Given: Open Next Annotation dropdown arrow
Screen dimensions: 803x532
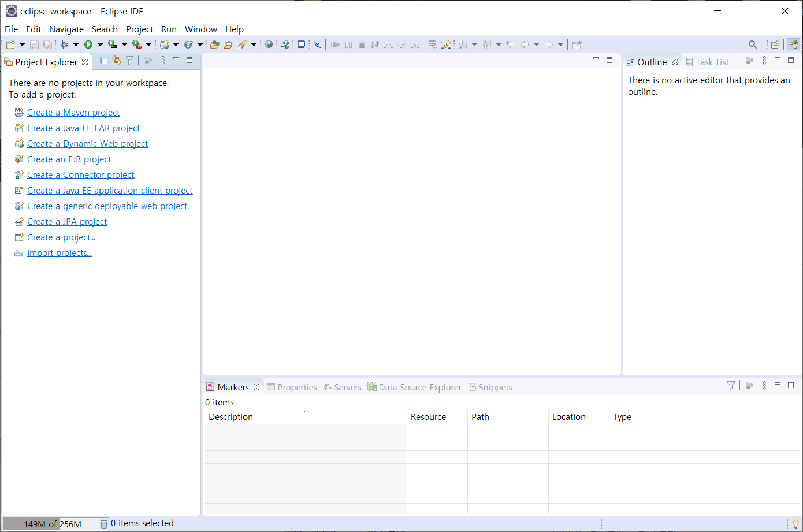Looking at the screenshot, I should point(474,44).
